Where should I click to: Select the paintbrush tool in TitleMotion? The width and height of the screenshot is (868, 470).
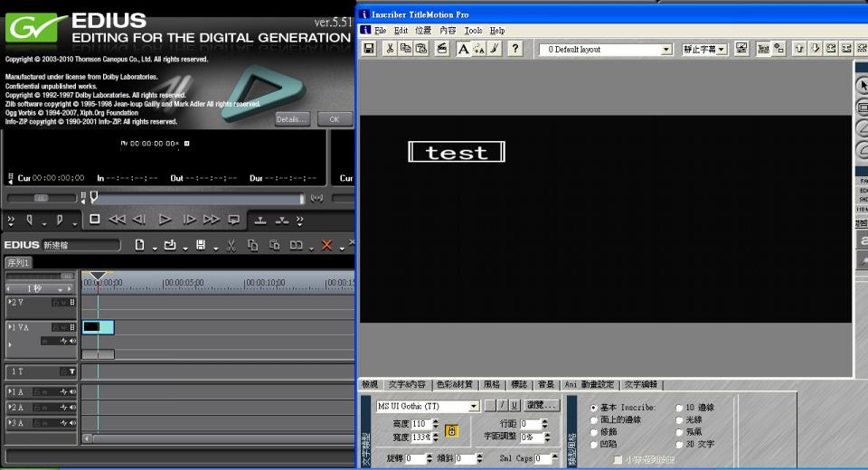(x=495, y=49)
